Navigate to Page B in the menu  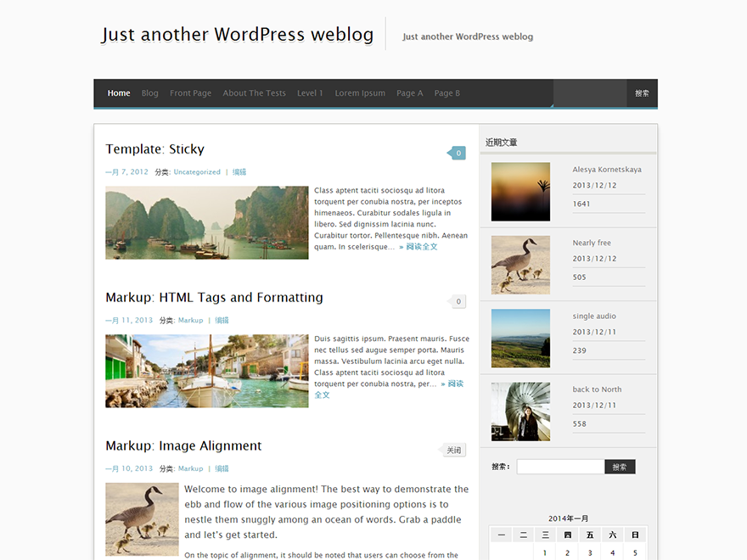tap(447, 93)
